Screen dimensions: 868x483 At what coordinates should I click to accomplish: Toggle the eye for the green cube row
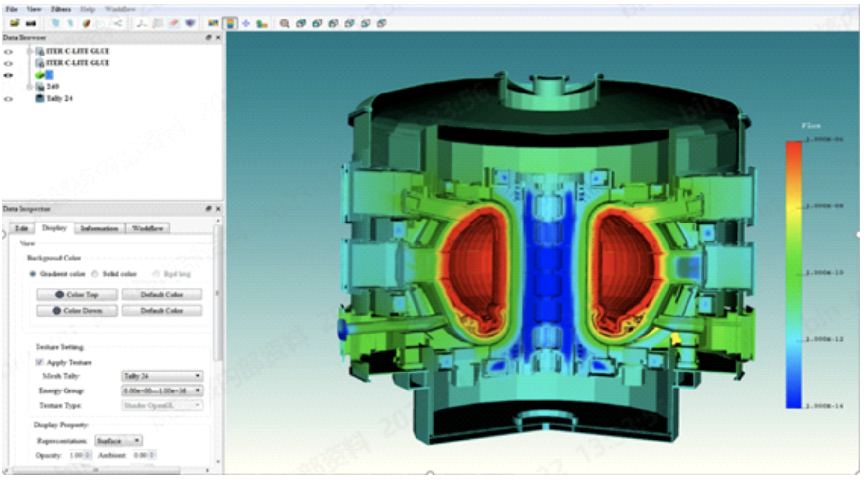coord(9,75)
